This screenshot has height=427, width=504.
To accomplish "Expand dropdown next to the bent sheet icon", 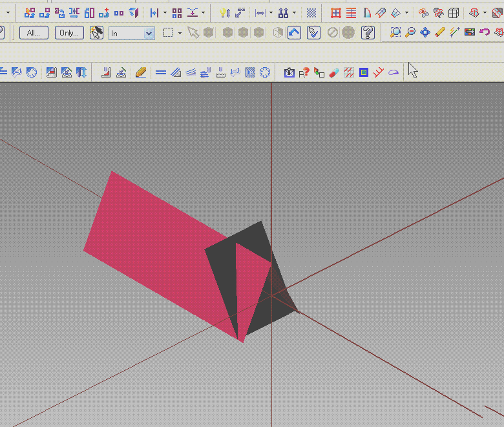I will tap(406, 13).
